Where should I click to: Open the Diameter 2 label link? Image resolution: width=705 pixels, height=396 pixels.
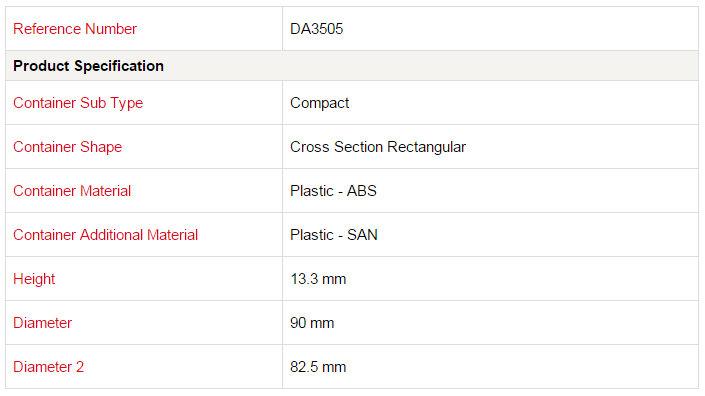click(48, 367)
